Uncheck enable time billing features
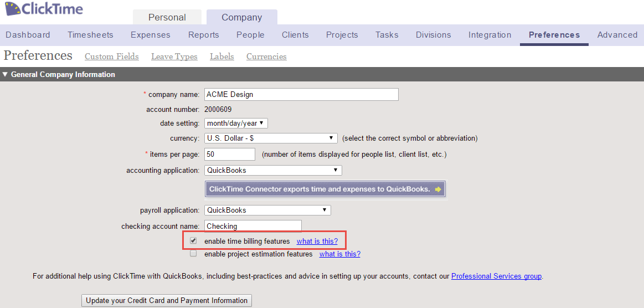The image size is (644, 308). click(x=193, y=240)
